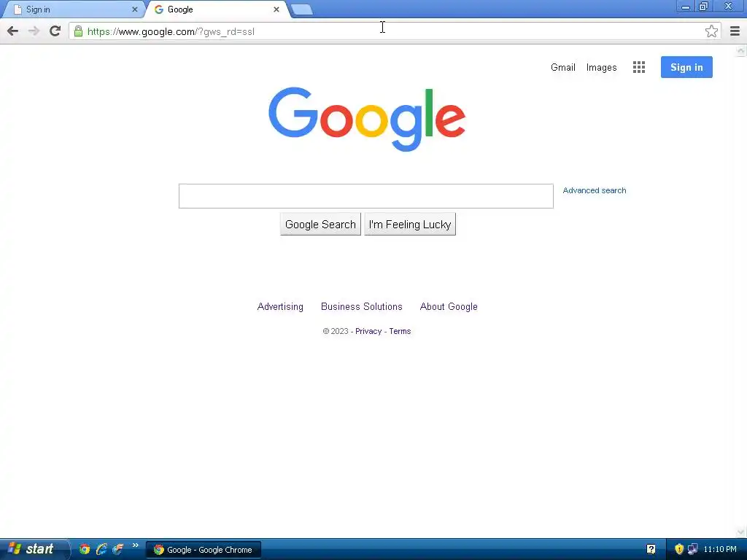Open Business Solutions link
Image resolution: width=747 pixels, height=560 pixels.
(x=362, y=307)
